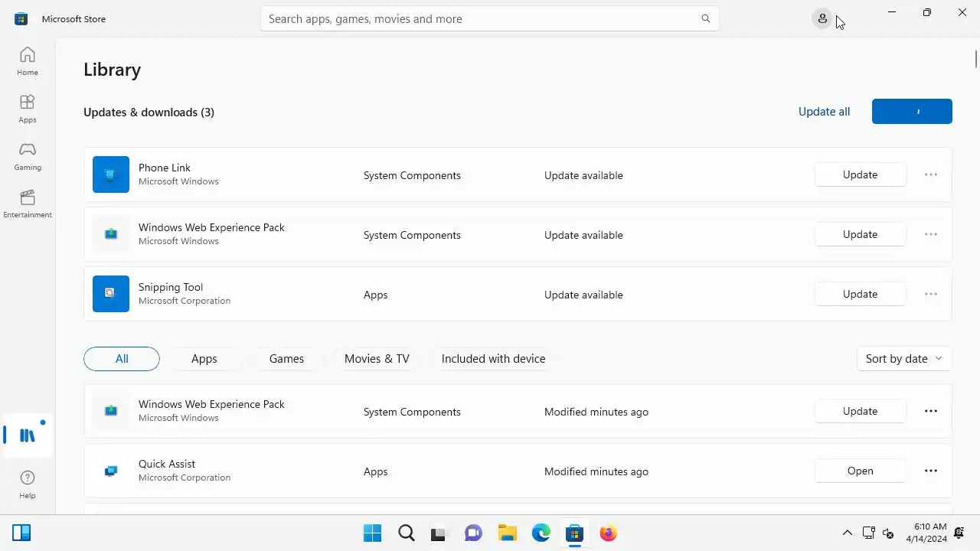The width and height of the screenshot is (980, 551).
Task: Select the All filter tab
Action: [122, 358]
